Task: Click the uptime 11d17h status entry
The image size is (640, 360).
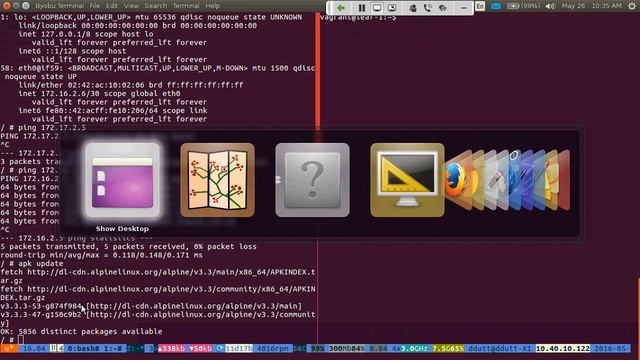Action: [x=239, y=349]
